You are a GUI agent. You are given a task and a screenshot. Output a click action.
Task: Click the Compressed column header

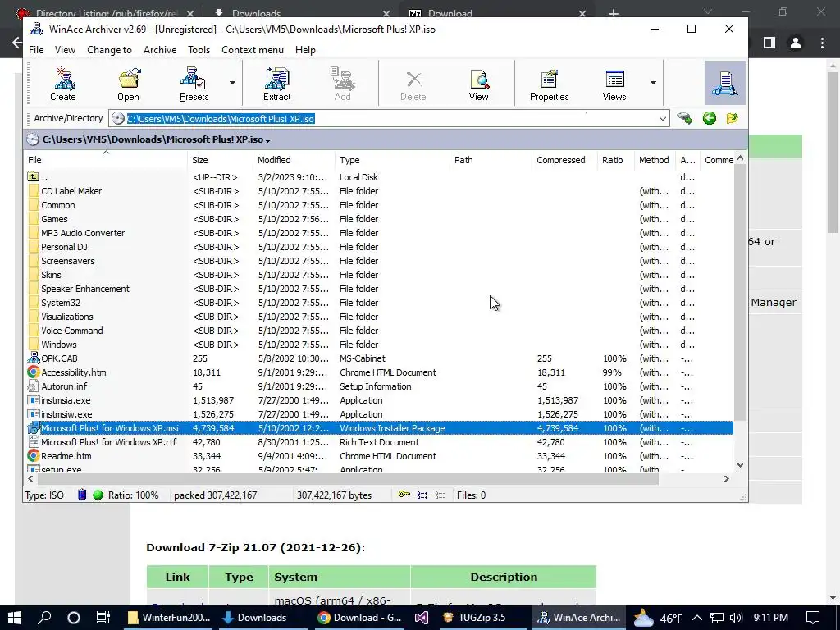(564, 160)
